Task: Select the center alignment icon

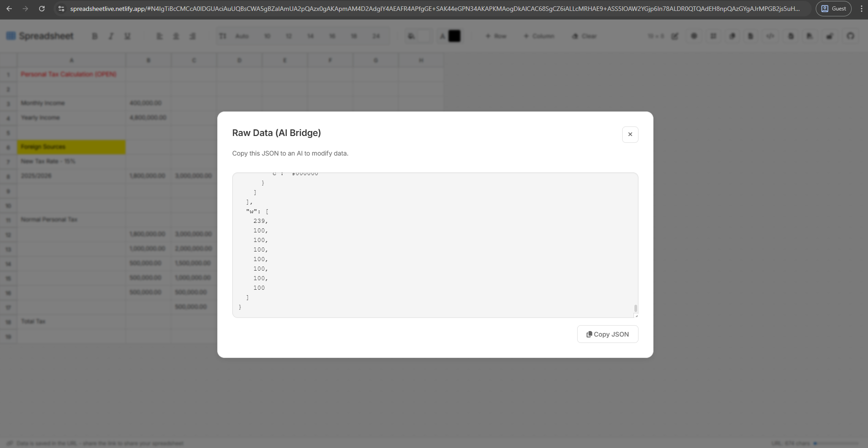Action: pyautogui.click(x=176, y=36)
